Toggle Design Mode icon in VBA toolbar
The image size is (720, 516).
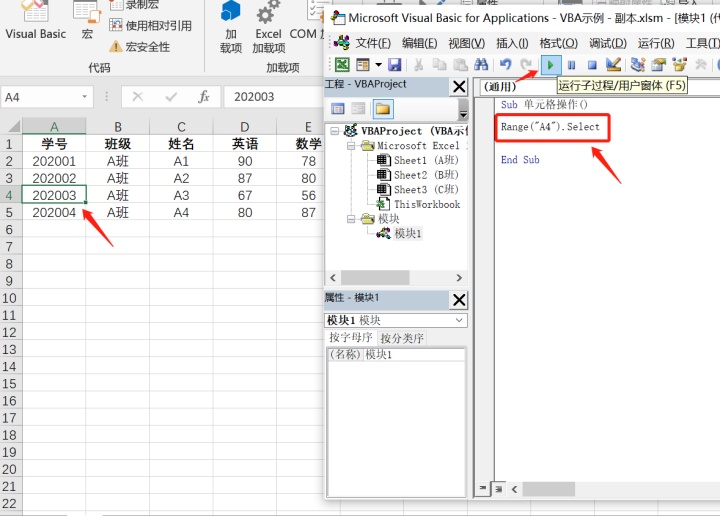(x=613, y=65)
